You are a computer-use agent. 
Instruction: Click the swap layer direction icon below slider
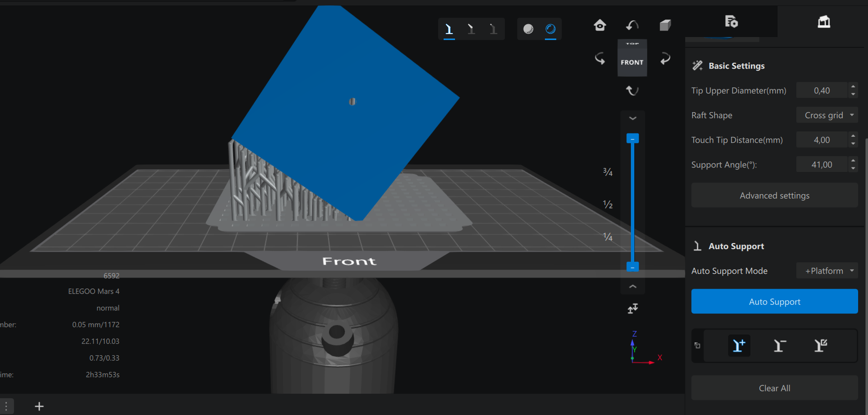coord(632,309)
